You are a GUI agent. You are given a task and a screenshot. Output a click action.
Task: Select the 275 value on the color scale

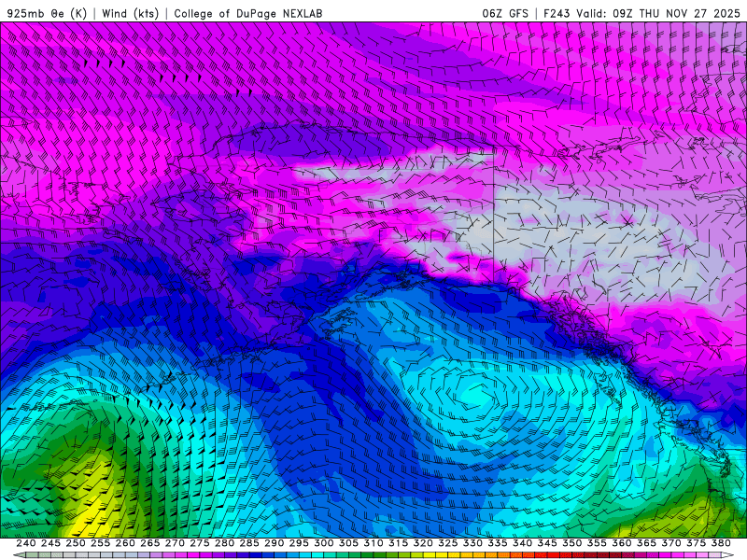[199, 543]
